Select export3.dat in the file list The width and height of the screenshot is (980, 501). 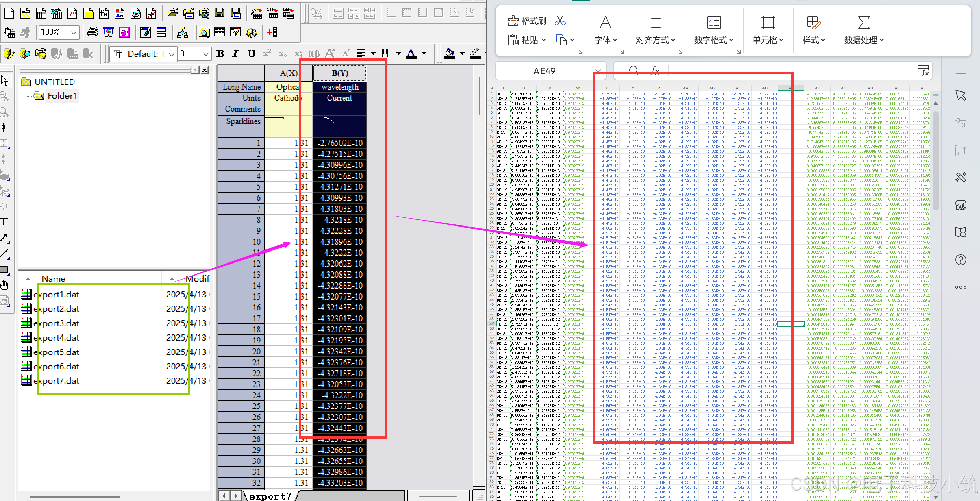pyautogui.click(x=56, y=323)
